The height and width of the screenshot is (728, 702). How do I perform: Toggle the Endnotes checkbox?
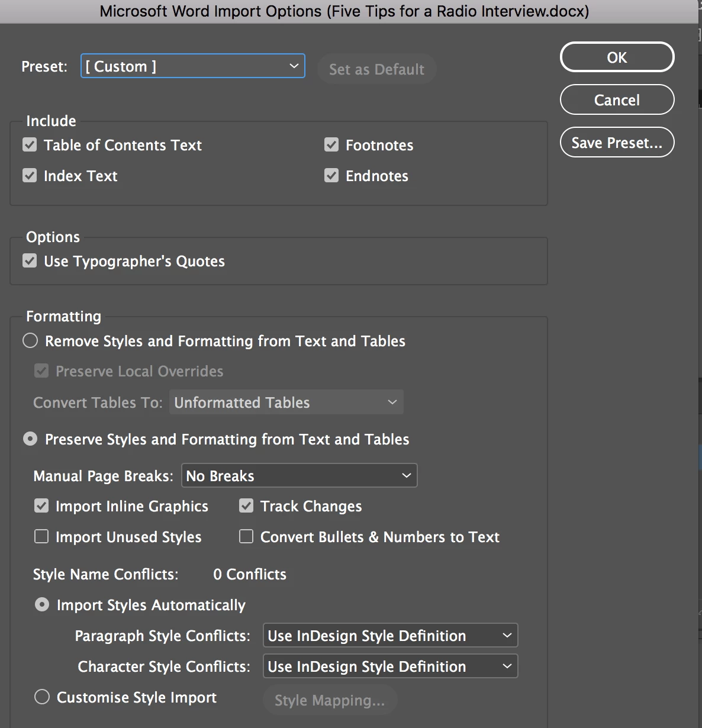(x=331, y=176)
